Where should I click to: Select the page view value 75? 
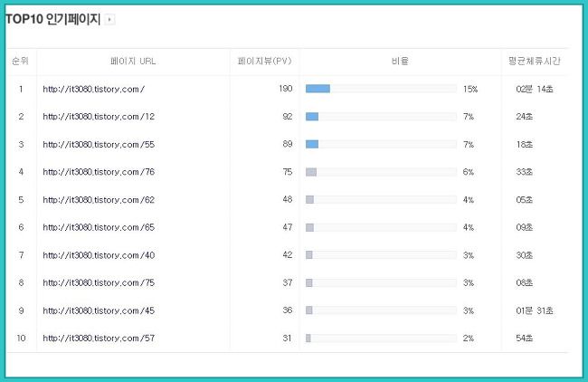pos(288,172)
